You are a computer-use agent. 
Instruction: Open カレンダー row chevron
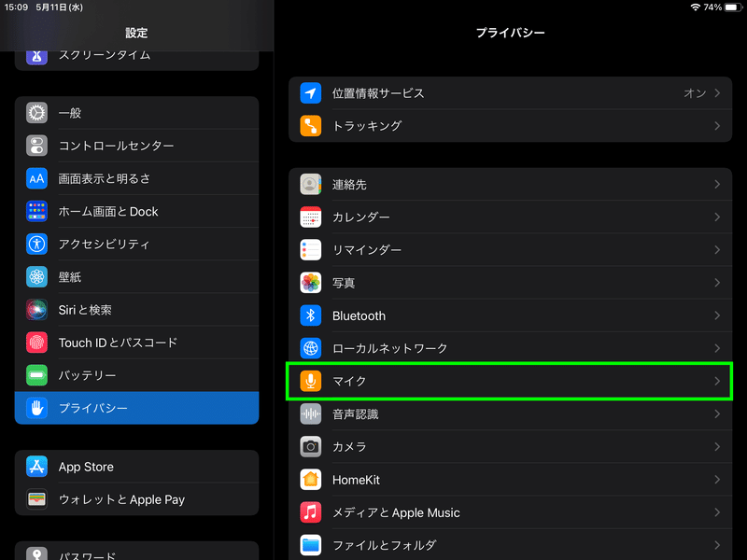(x=717, y=217)
